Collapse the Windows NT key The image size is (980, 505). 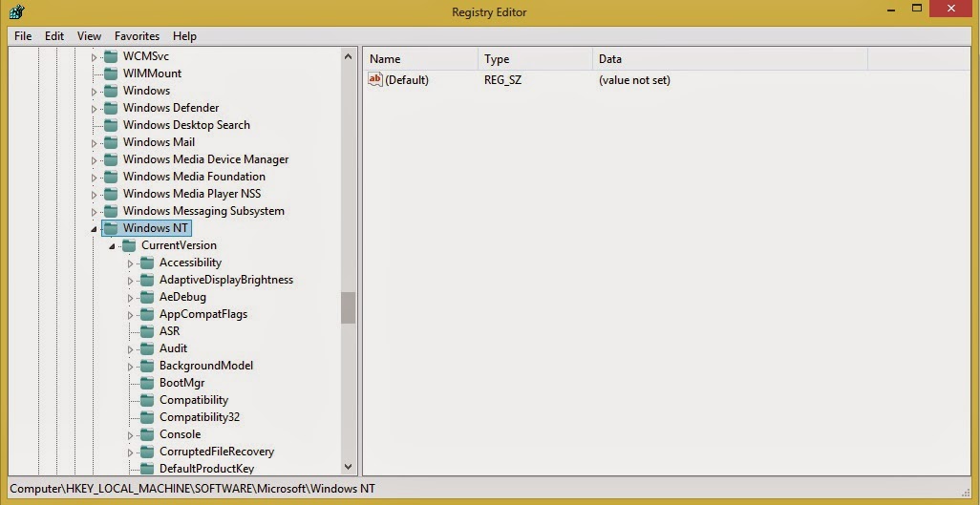point(95,229)
